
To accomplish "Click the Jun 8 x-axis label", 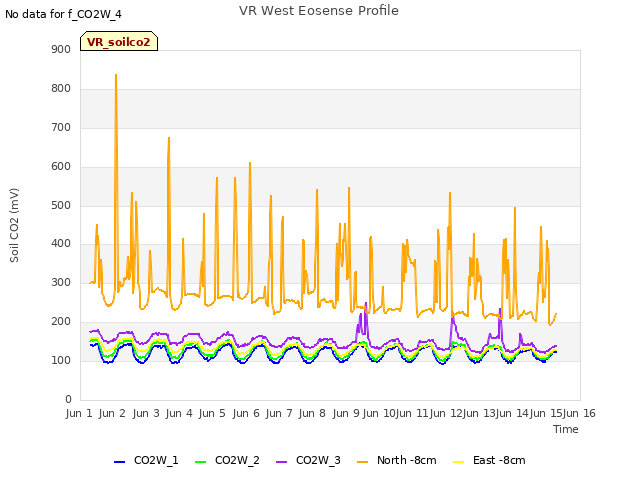I will point(312,413).
